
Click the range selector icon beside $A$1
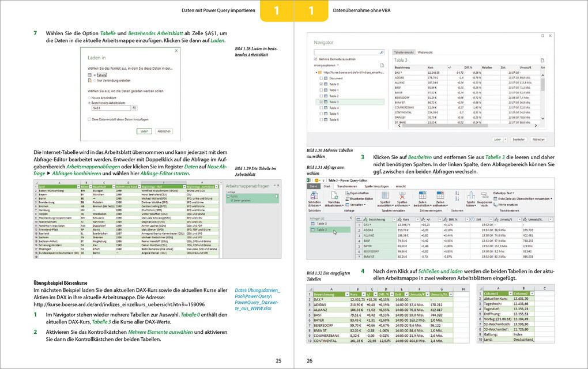click(x=134, y=108)
